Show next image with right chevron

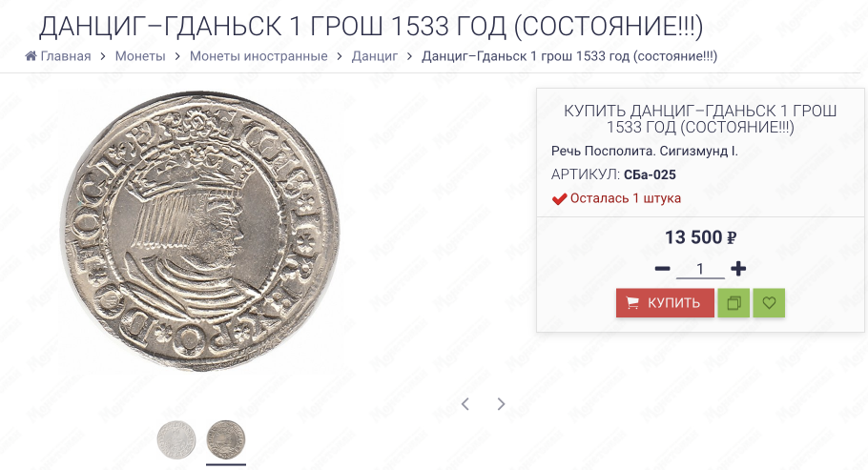501,404
